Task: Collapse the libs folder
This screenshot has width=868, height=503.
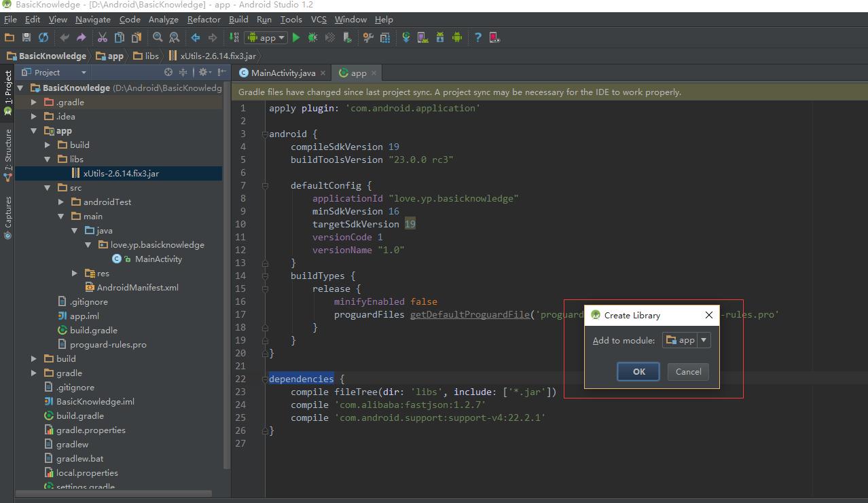Action: [47, 159]
